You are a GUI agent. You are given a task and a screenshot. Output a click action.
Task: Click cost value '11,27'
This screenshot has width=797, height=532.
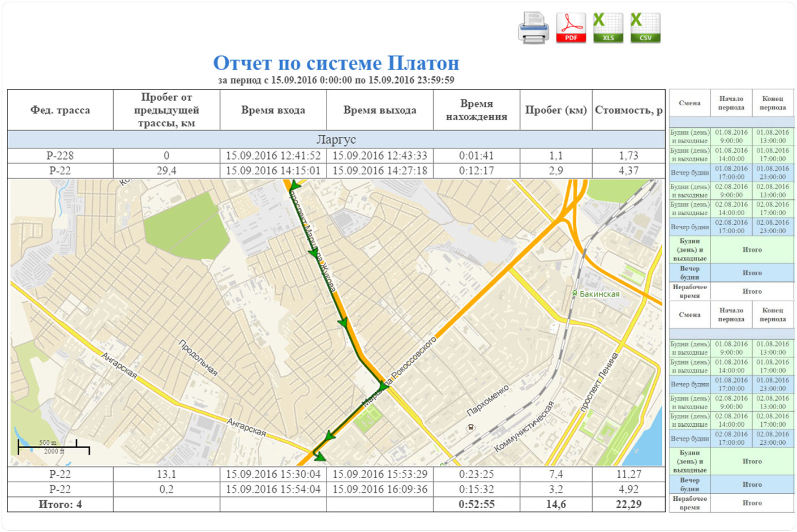628,474
